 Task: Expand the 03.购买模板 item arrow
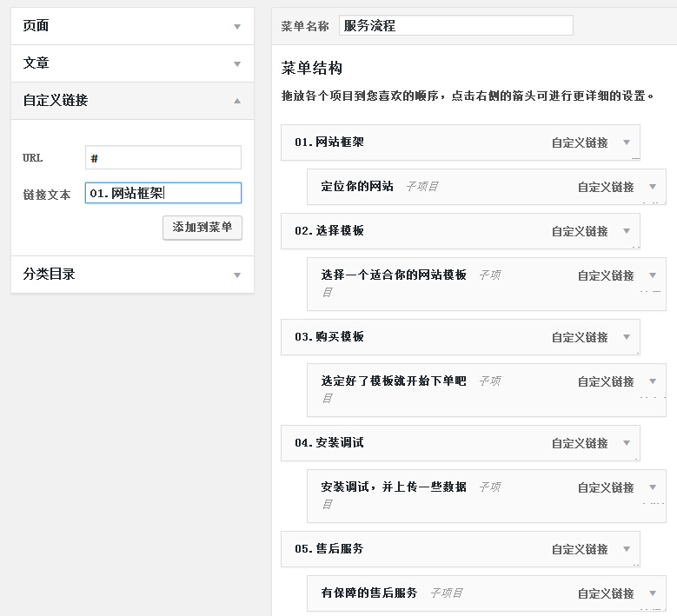pos(627,337)
